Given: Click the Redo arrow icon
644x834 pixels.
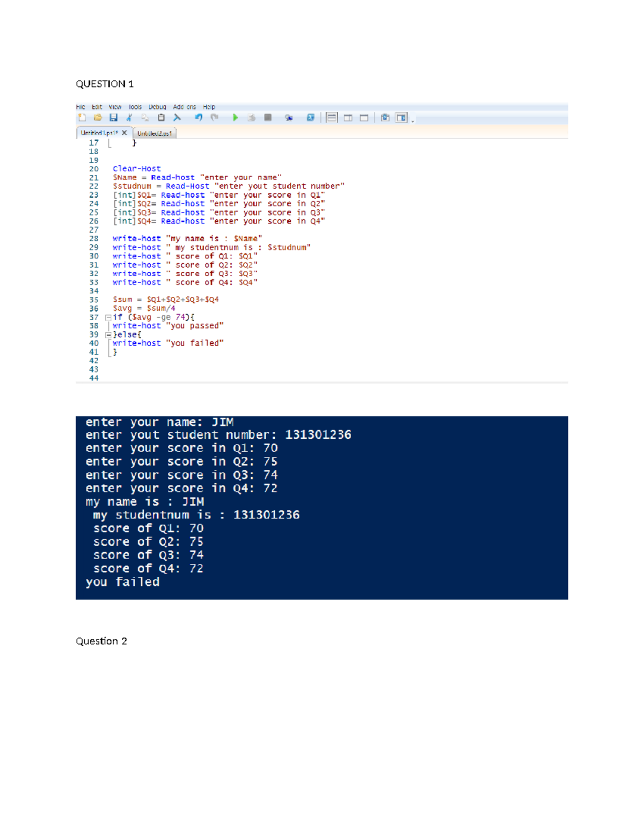Looking at the screenshot, I should pyautogui.click(x=215, y=118).
